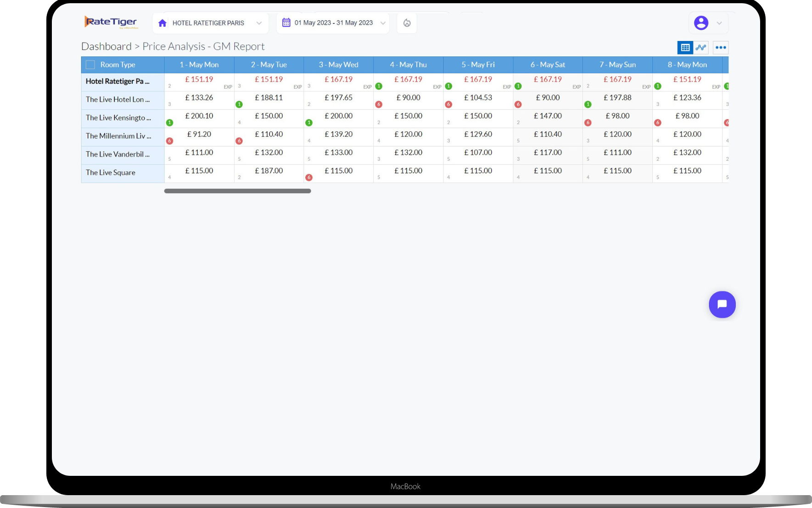
Task: Click the horizontal table scrollbar
Action: (x=238, y=191)
